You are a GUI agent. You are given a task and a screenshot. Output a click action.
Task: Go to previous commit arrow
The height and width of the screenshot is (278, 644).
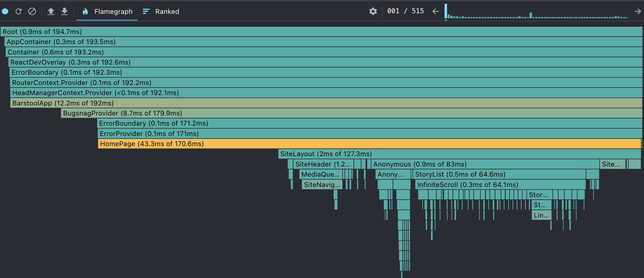pos(435,12)
